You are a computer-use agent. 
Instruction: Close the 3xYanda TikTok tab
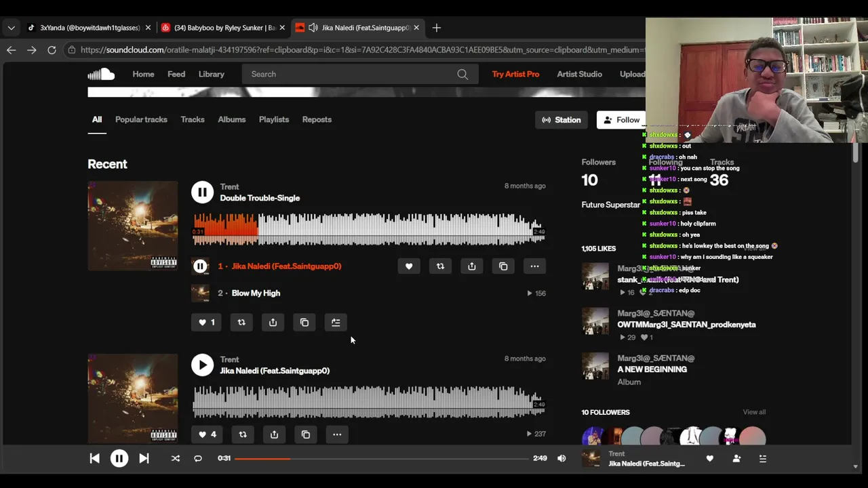[148, 28]
